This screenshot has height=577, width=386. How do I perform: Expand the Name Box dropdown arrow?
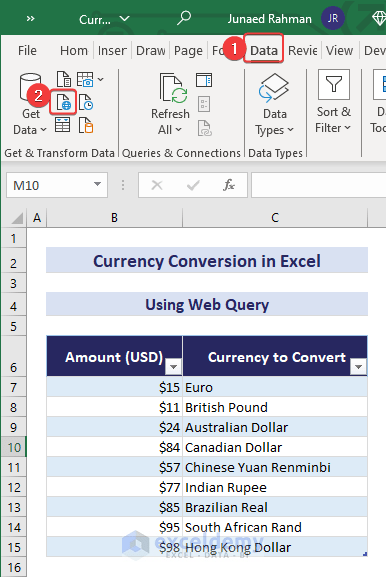click(97, 184)
